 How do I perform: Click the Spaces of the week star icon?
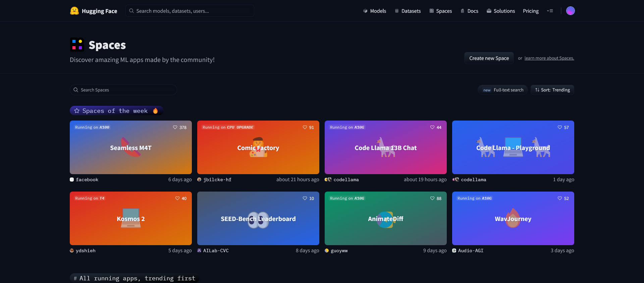[77, 111]
